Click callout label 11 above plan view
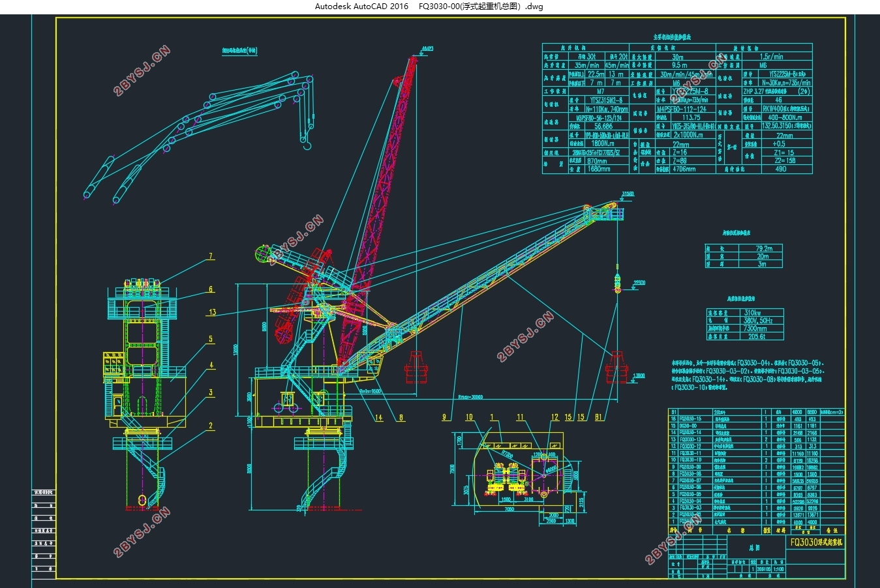This screenshot has width=880, height=588. point(520,417)
